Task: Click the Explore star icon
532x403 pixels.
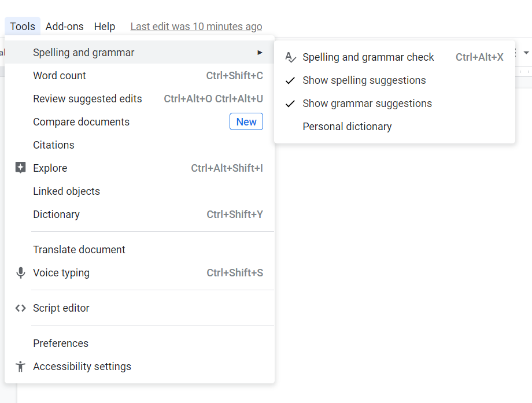Action: pyautogui.click(x=21, y=168)
